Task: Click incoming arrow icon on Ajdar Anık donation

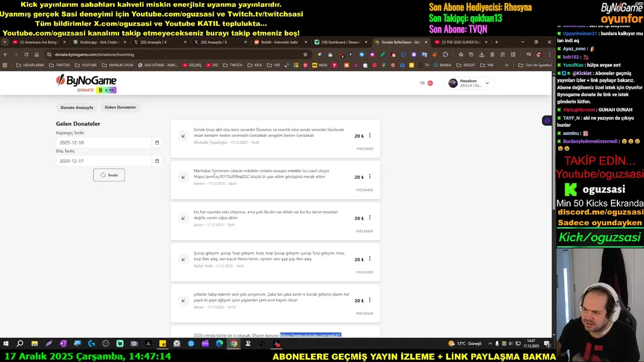Action: coord(183,259)
